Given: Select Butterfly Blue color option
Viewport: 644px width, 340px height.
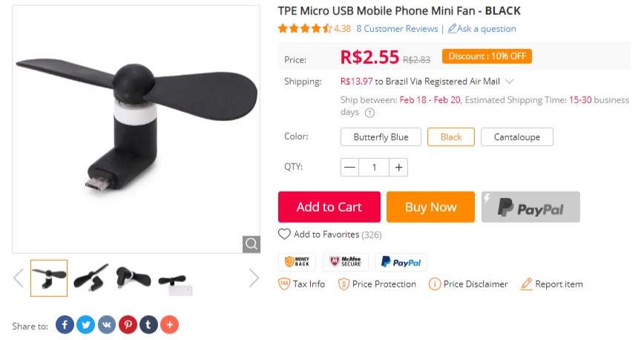Looking at the screenshot, I should [x=381, y=137].
